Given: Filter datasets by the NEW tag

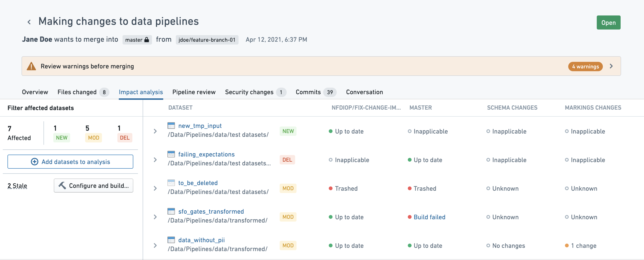Looking at the screenshot, I should [62, 138].
